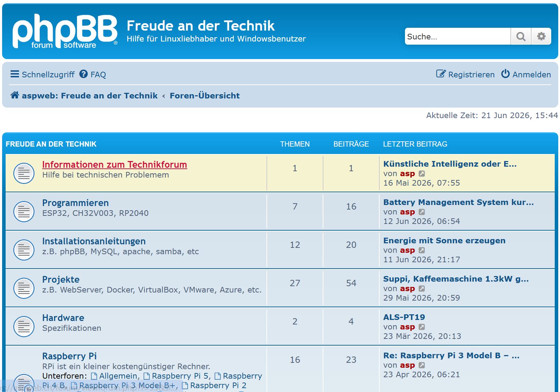Screen dimensions: 560x392
Task: Open post Suppi, Kaffeemaschine 1.3kW g...
Action: [456, 279]
